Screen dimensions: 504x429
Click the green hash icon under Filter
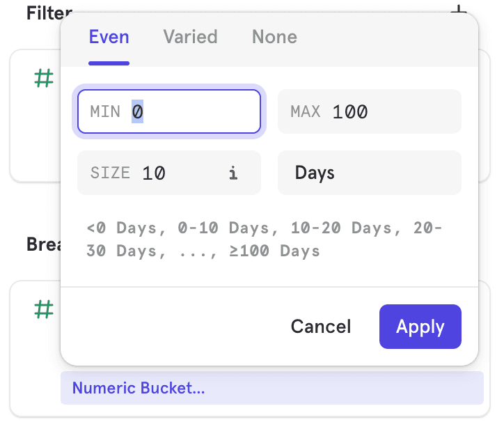click(x=44, y=79)
